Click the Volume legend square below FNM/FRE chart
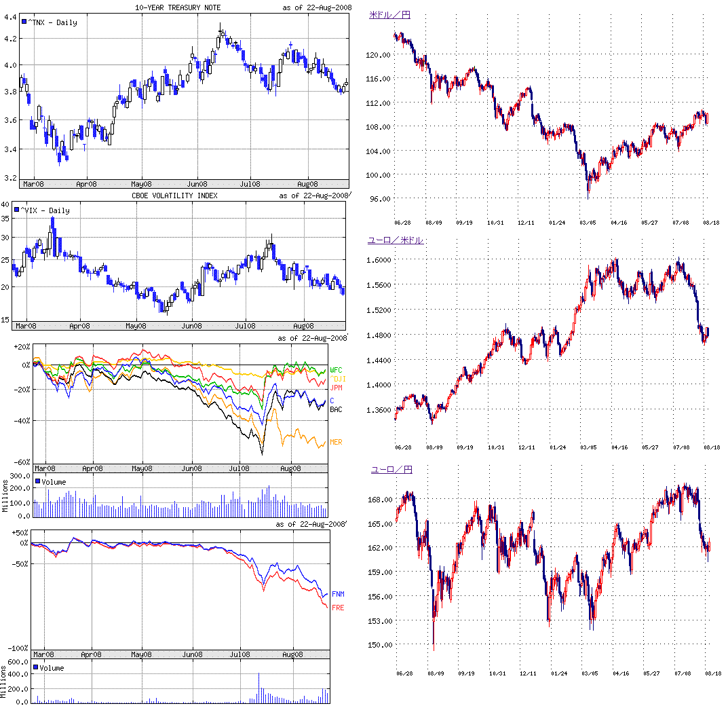This screenshot has width=728, height=706. 35,668
